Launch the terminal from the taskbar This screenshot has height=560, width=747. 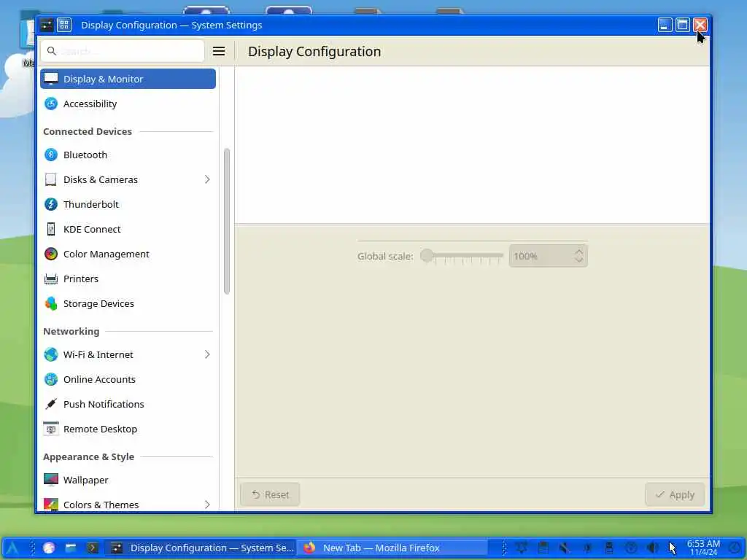pos(93,548)
